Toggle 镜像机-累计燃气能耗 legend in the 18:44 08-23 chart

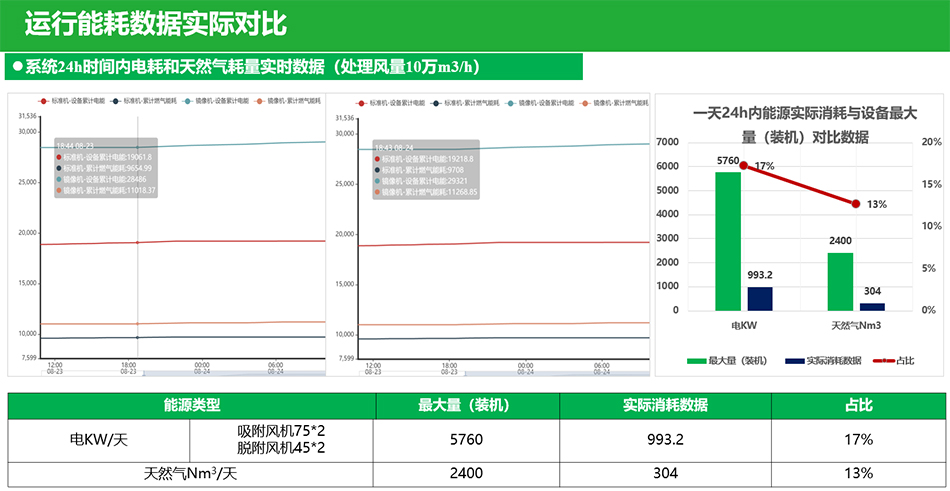tap(288, 101)
